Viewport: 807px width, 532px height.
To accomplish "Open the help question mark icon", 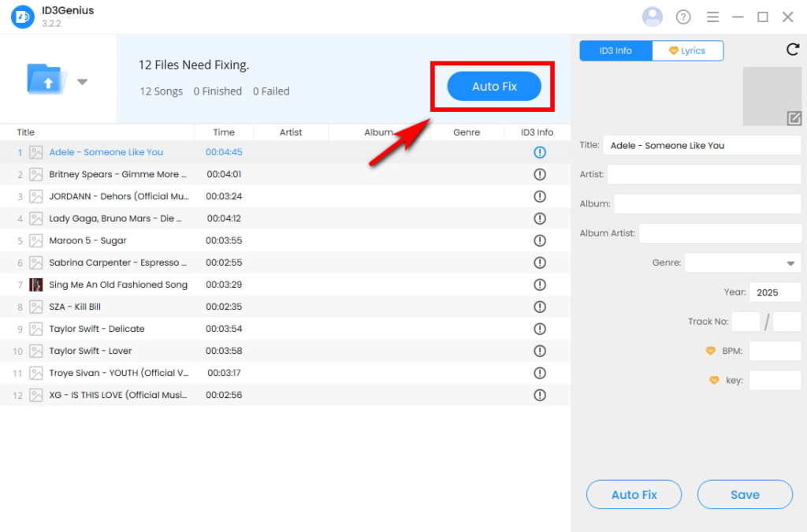I will click(682, 16).
